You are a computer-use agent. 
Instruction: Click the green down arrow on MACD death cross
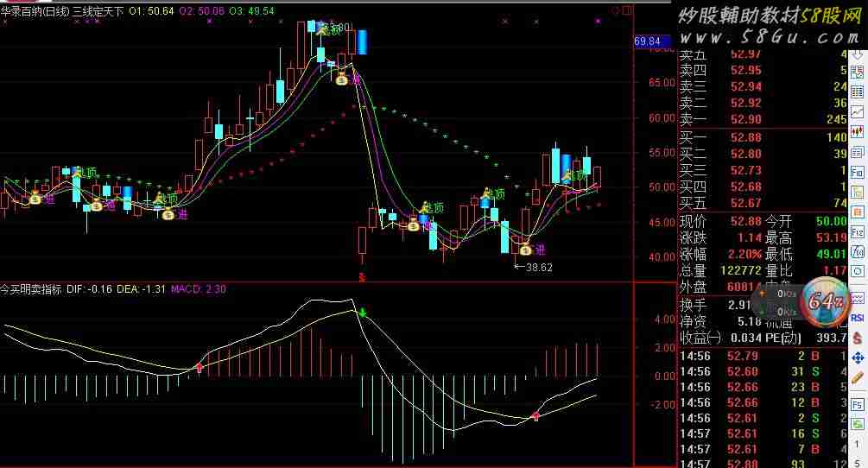click(x=363, y=313)
